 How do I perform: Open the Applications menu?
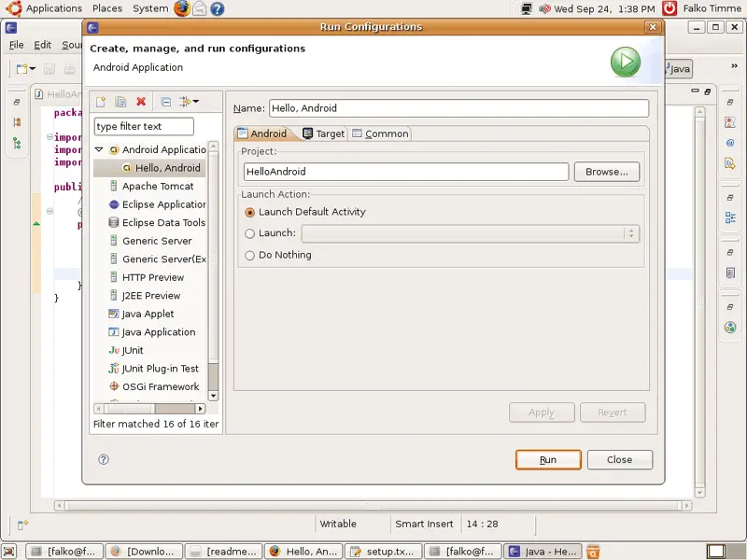tap(54, 8)
